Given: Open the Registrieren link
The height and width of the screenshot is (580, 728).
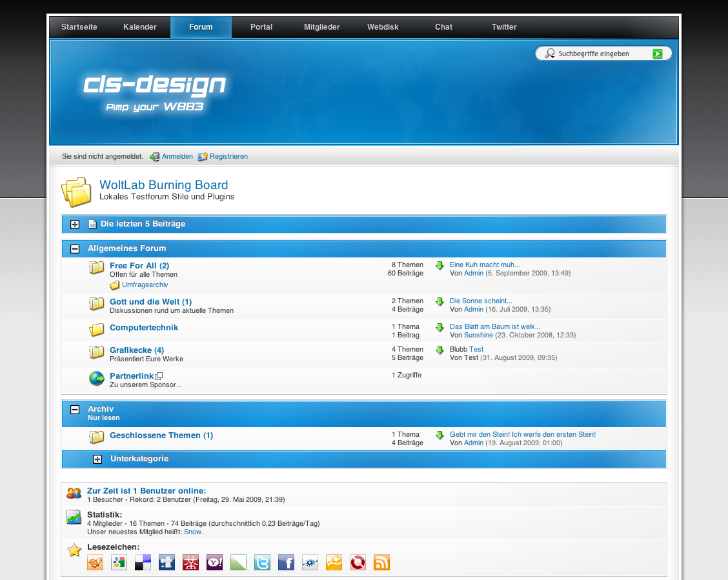Looking at the screenshot, I should [x=228, y=157].
